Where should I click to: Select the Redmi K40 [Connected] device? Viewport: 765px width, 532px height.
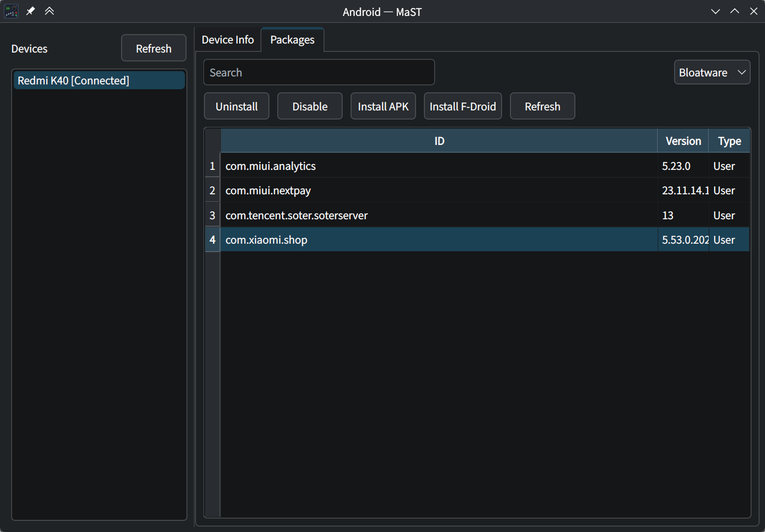[99, 80]
